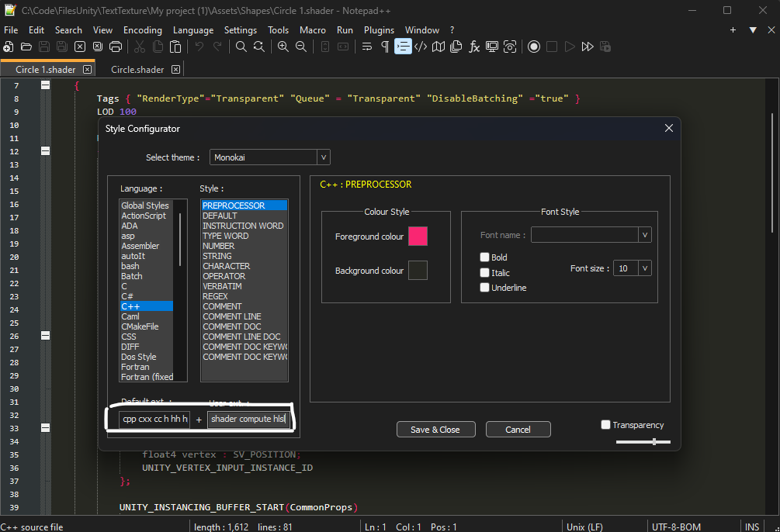Click the Cut scissors toolbar icon
This screenshot has width=780, height=532.
point(140,47)
